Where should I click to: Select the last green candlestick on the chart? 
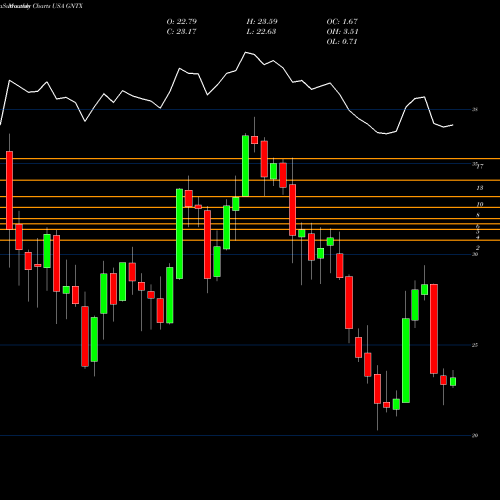pyautogui.click(x=453, y=382)
